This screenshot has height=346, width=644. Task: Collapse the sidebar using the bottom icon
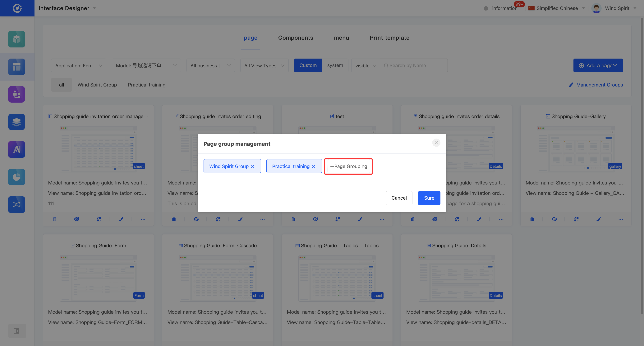tap(16, 331)
